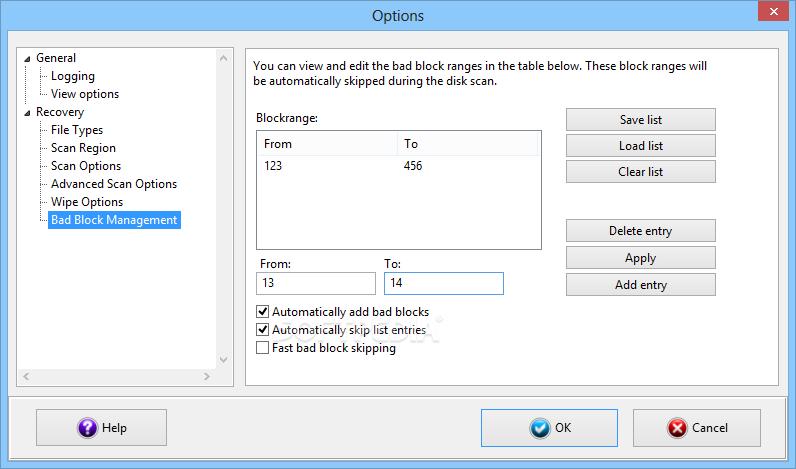The image size is (796, 469).
Task: Click the Save list button
Action: (x=641, y=120)
